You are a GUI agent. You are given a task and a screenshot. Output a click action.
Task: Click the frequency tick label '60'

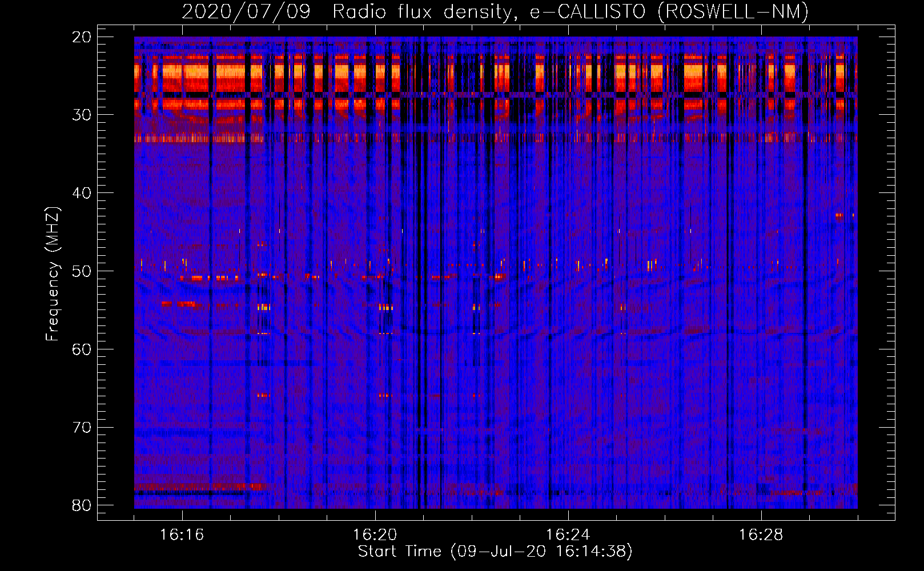point(82,349)
